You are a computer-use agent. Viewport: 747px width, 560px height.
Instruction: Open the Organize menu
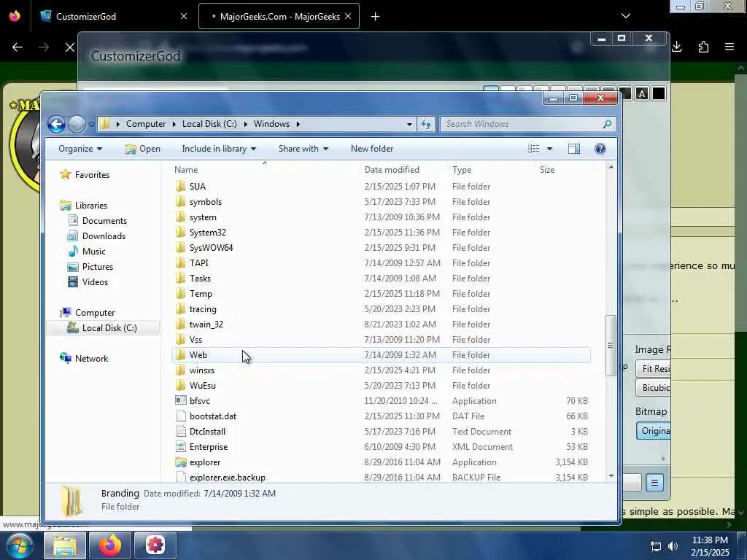[80, 149]
